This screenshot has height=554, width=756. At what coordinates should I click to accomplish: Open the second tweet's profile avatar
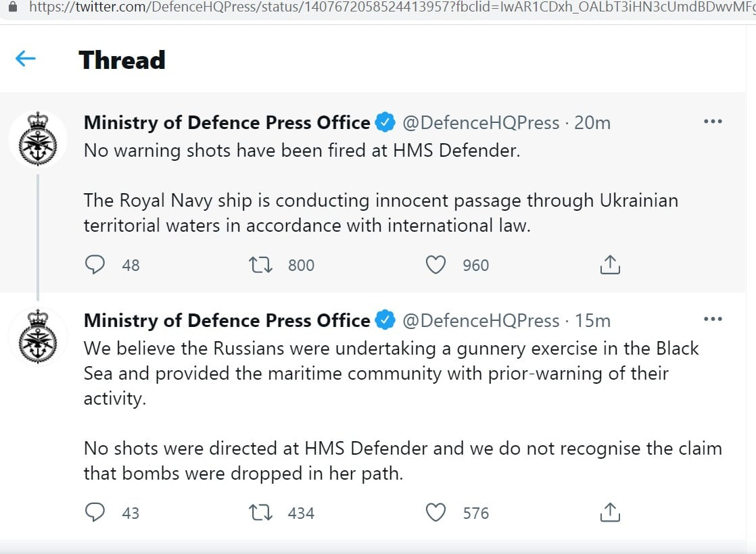(38, 336)
